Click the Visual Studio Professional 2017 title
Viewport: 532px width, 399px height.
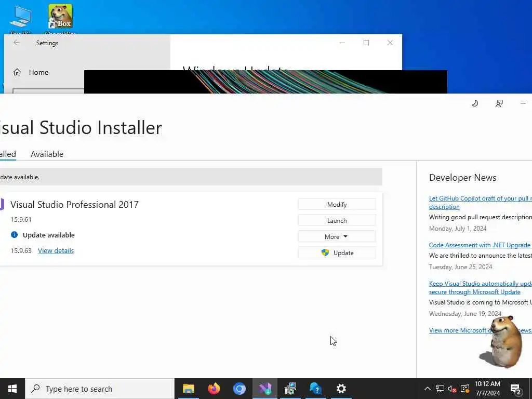coord(74,205)
